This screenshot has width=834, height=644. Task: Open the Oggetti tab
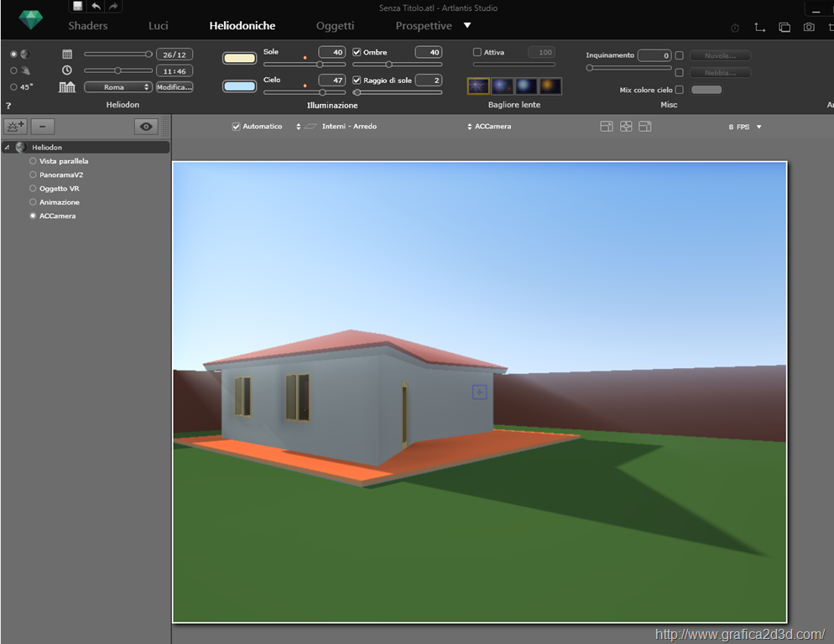(335, 26)
